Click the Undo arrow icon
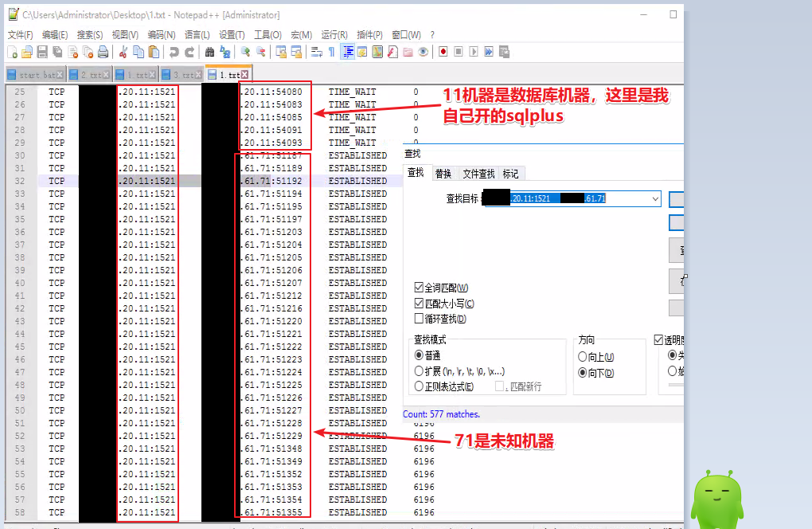Screen dimensions: 812x529 point(174,52)
